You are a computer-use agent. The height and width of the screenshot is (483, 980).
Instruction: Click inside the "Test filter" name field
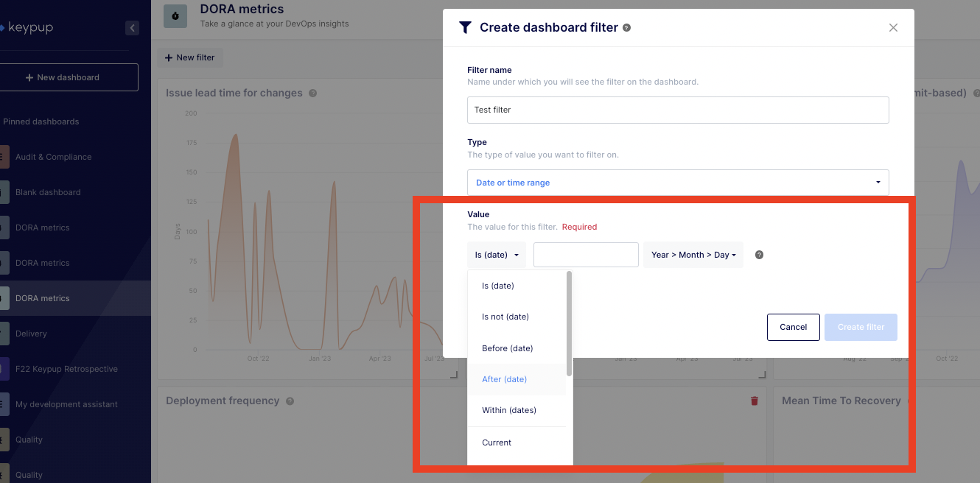pyautogui.click(x=677, y=110)
